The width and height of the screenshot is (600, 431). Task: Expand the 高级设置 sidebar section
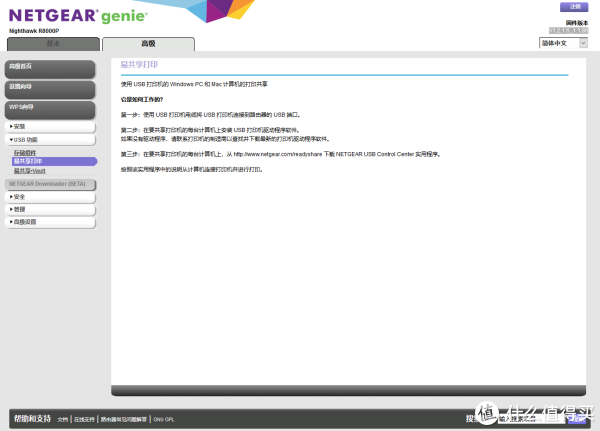tap(50, 222)
